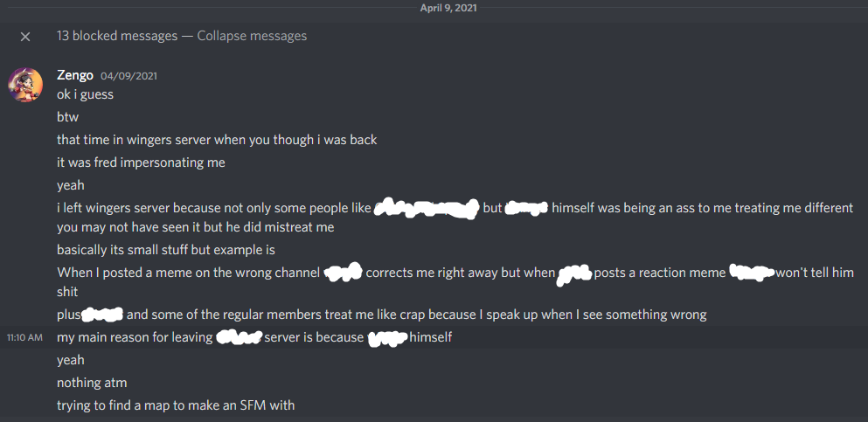Select the 'btw' message

click(67, 117)
